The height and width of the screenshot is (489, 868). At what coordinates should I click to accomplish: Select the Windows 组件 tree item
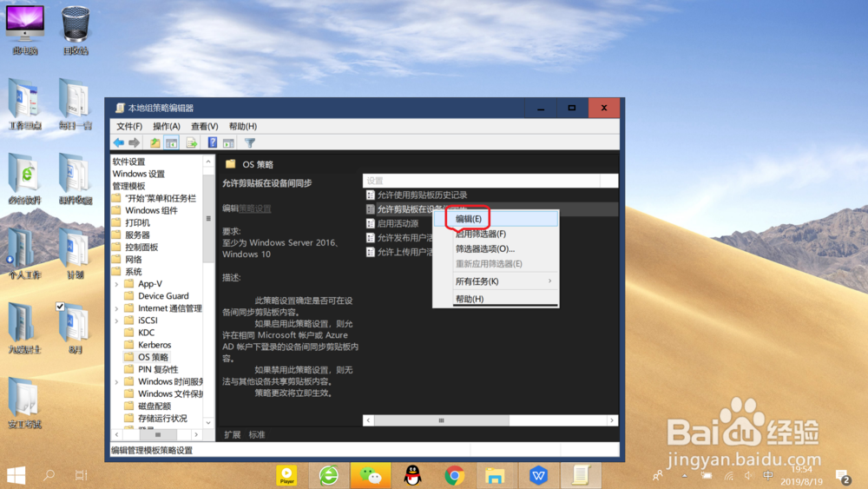151,210
